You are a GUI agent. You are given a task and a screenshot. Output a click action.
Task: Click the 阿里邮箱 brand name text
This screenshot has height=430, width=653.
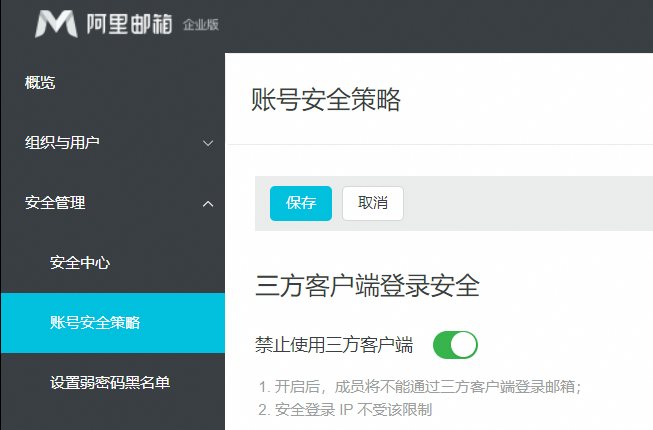[128, 23]
